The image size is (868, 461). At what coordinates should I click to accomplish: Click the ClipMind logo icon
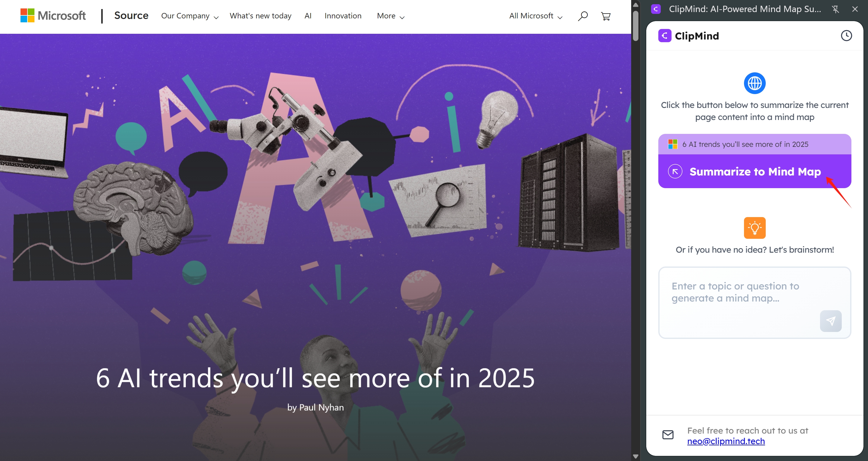[x=664, y=36]
